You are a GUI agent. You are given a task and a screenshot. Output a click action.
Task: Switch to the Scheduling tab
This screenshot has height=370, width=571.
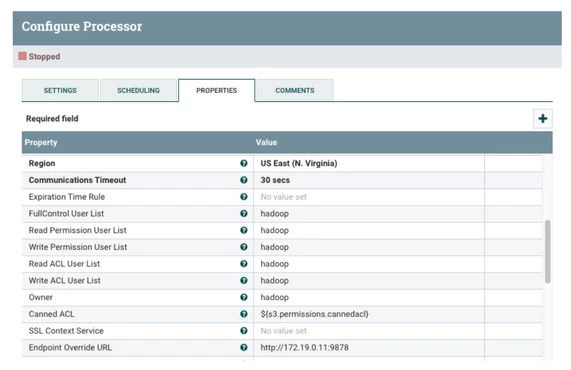coord(138,90)
